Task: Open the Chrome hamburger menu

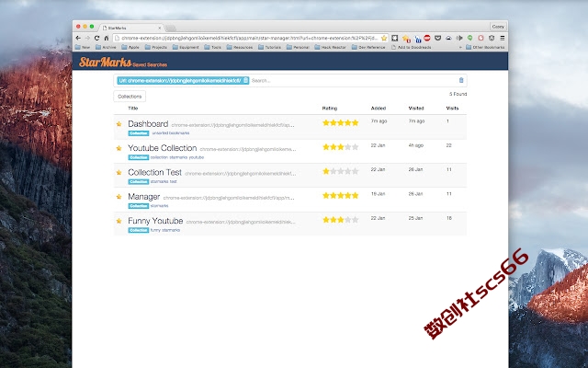Action: pos(503,38)
